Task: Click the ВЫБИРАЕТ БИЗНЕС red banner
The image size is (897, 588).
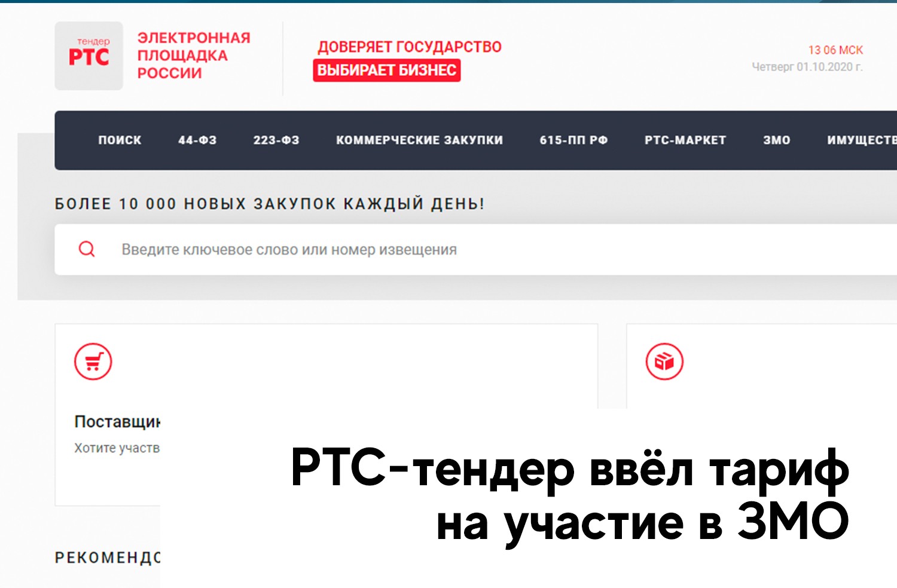Action: (387, 70)
